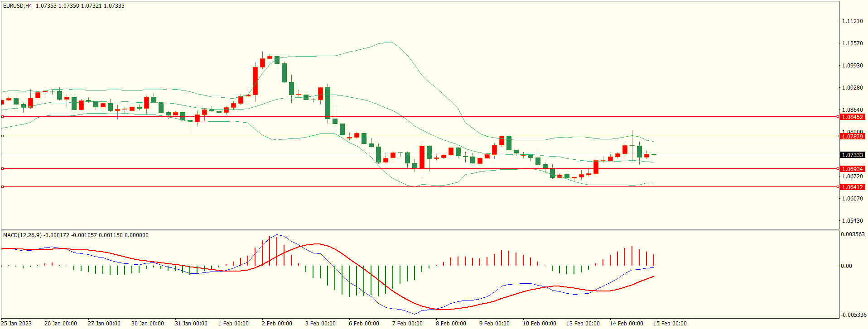The height and width of the screenshot is (329, 868).
Task: Click the 1.05430 price scale label
Action: [x=852, y=221]
